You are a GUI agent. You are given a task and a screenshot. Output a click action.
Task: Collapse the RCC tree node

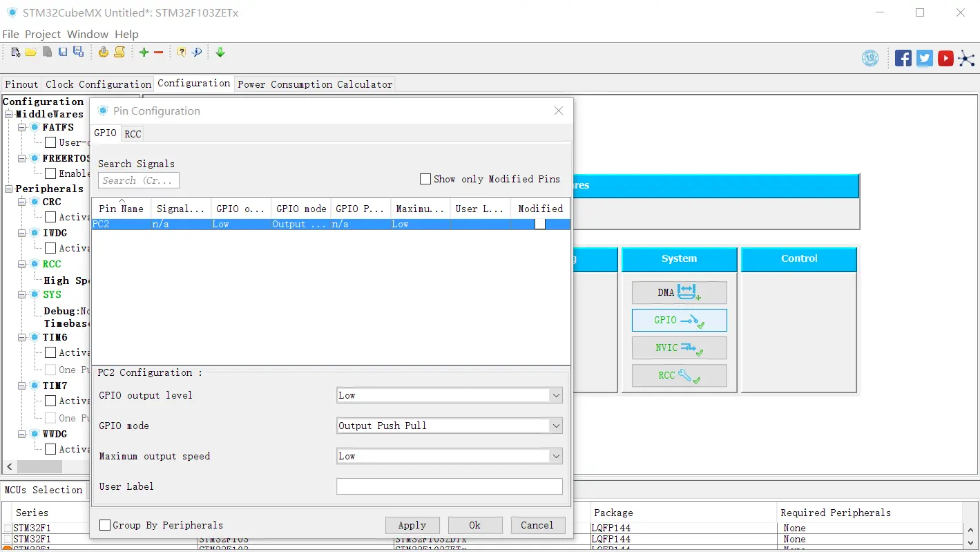coord(21,264)
